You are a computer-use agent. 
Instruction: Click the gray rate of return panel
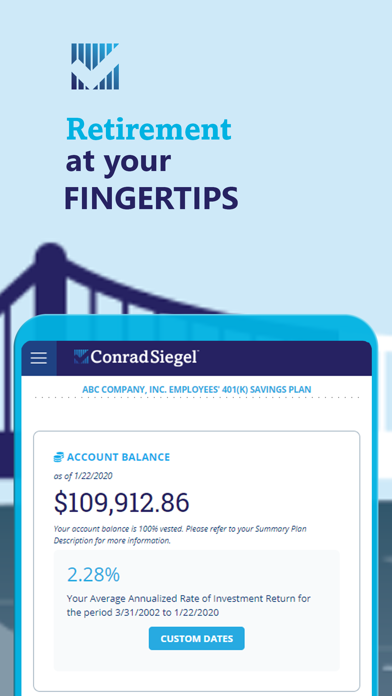(x=196, y=610)
